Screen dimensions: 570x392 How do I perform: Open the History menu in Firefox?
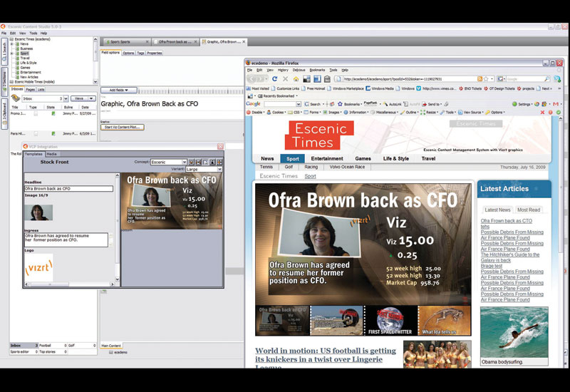click(x=283, y=70)
